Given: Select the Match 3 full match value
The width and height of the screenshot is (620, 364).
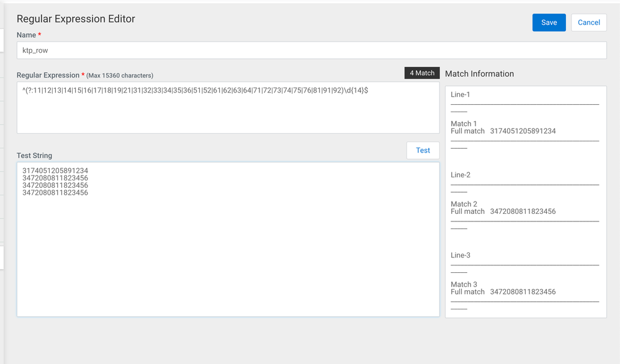Looking at the screenshot, I should [523, 291].
